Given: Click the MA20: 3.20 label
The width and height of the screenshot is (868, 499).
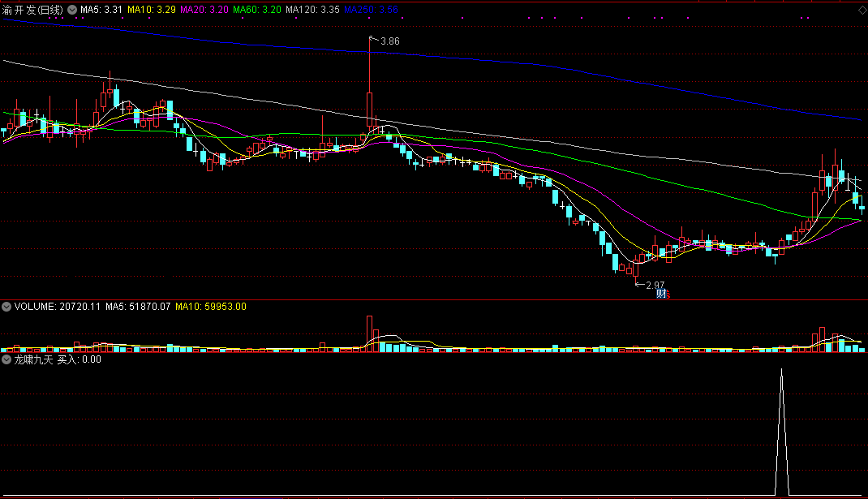Looking at the screenshot, I should coord(204,10).
